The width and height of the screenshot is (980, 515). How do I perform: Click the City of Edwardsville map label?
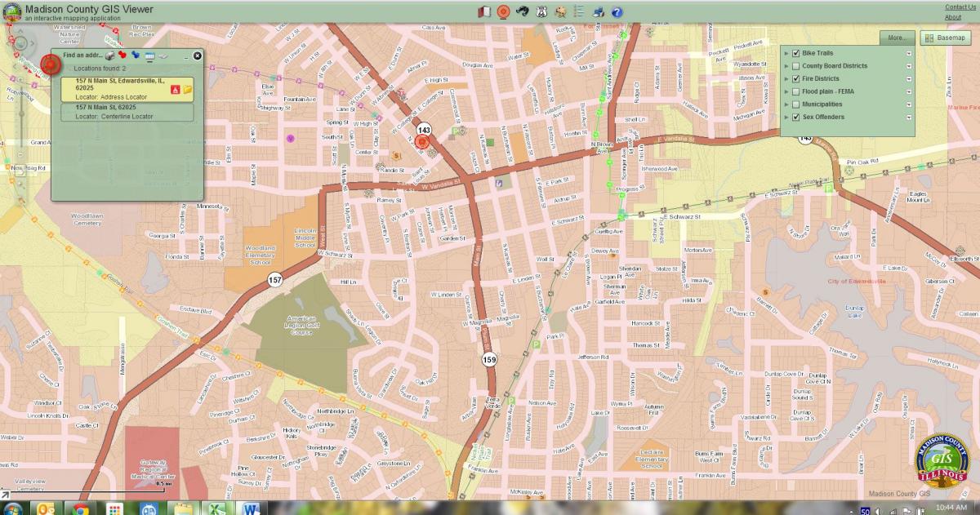click(857, 281)
